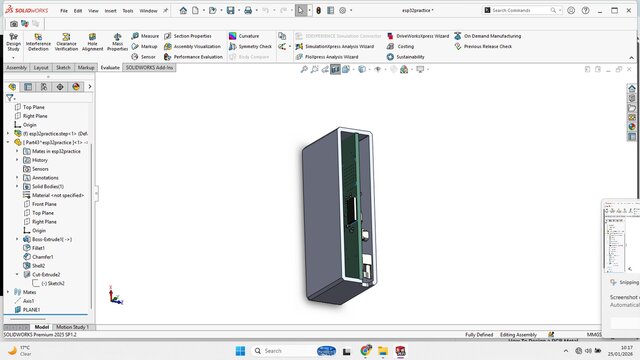The width and height of the screenshot is (640, 360).
Task: Toggle Section View in heads-up toolbar
Action: click(x=335, y=69)
